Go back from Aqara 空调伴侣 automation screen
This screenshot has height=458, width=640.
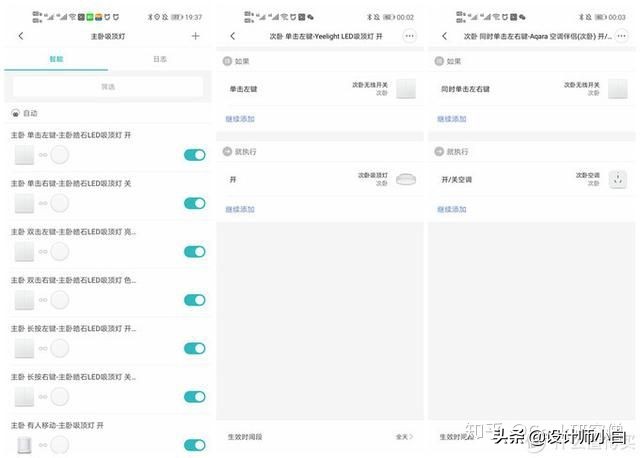click(x=444, y=36)
